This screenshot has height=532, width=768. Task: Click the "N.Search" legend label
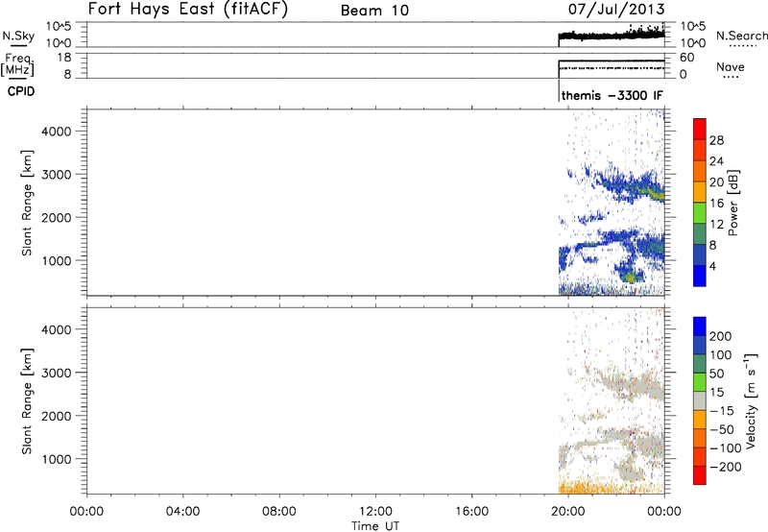coord(741,36)
